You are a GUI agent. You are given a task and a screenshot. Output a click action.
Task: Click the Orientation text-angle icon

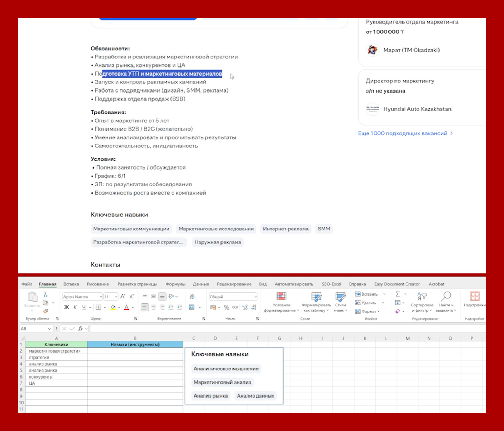click(171, 297)
